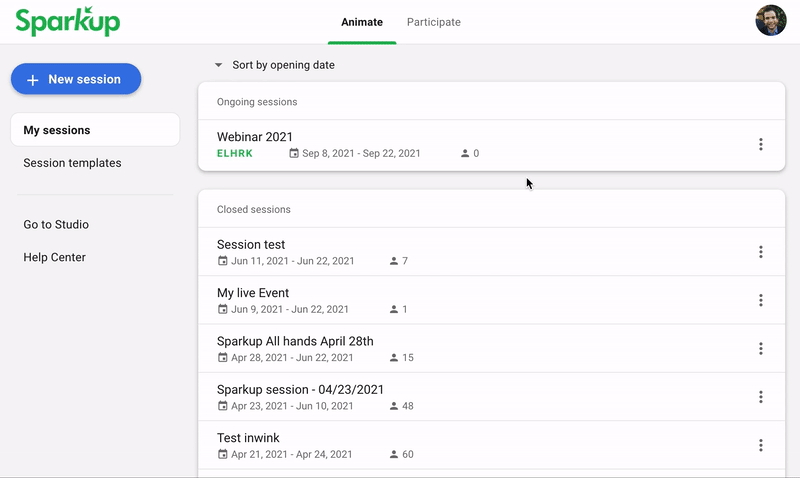Click calendar icon of Test inwink
The height and width of the screenshot is (478, 800).
click(222, 454)
